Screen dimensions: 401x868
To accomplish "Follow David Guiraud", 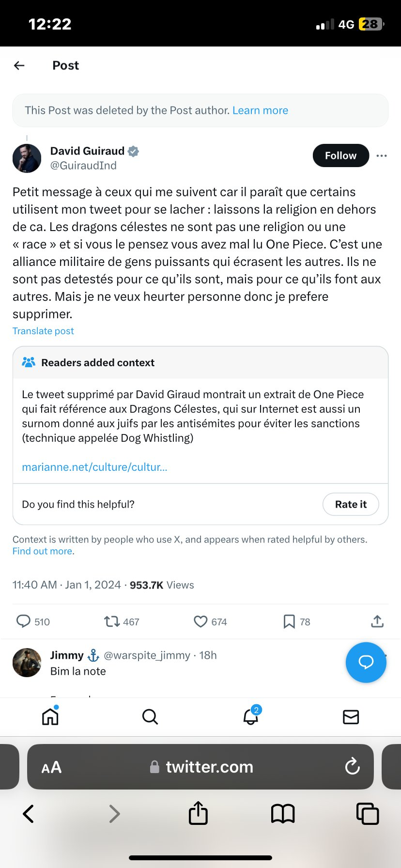I will pyautogui.click(x=340, y=155).
